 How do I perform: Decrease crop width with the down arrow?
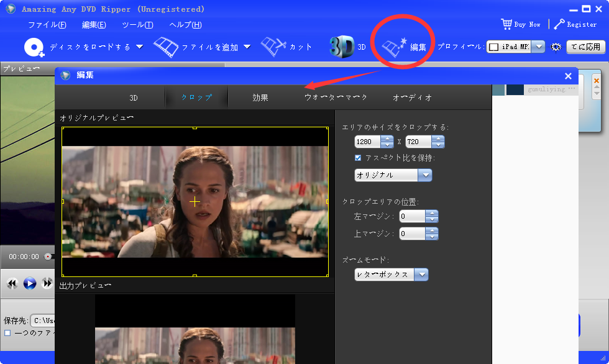[387, 145]
